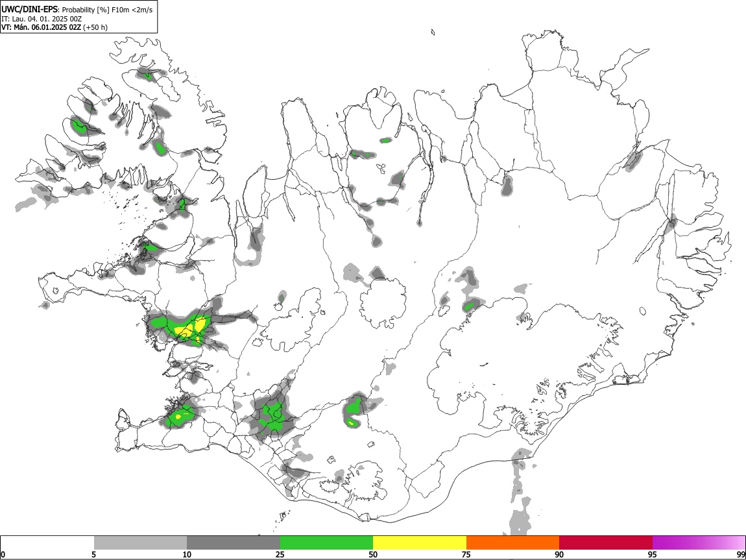
Task: Click the white 0-5 legend swatch
Action: [47, 542]
